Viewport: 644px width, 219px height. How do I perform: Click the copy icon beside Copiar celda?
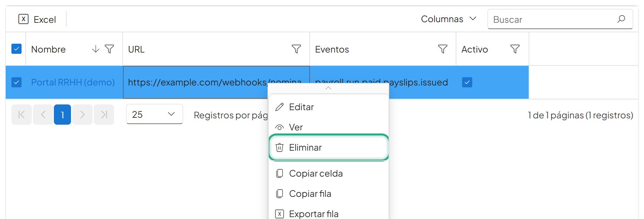(280, 173)
